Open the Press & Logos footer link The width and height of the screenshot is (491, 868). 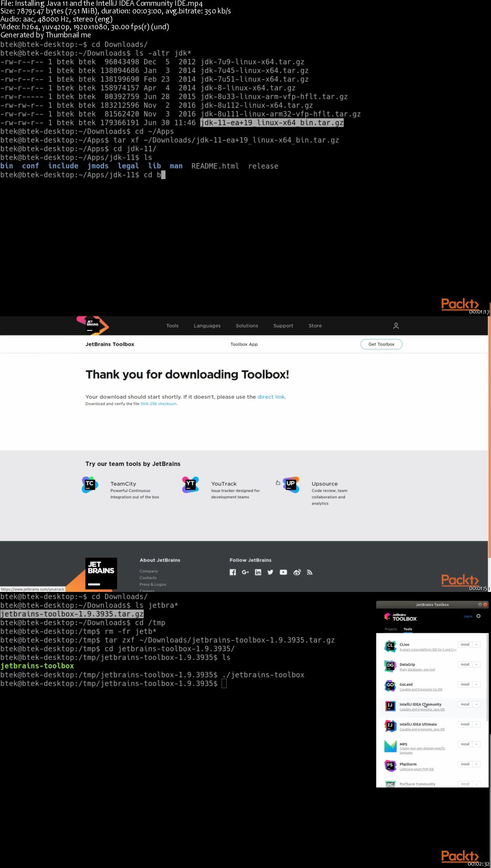(153, 585)
